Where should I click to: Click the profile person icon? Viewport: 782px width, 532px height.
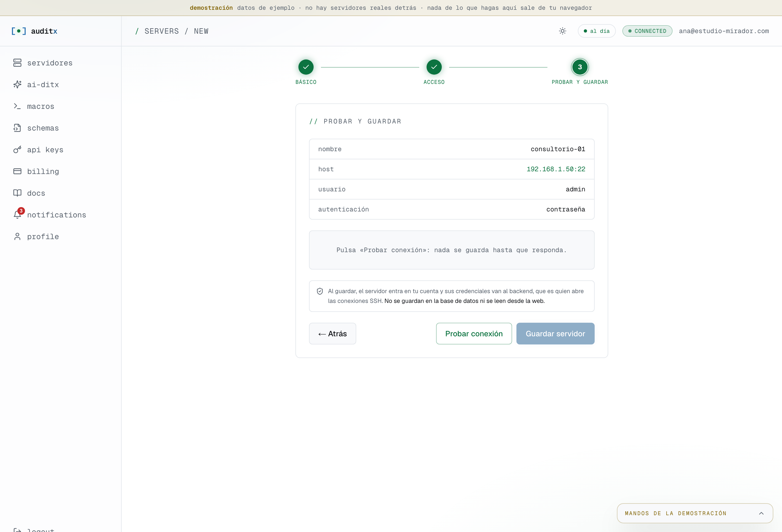tap(17, 236)
